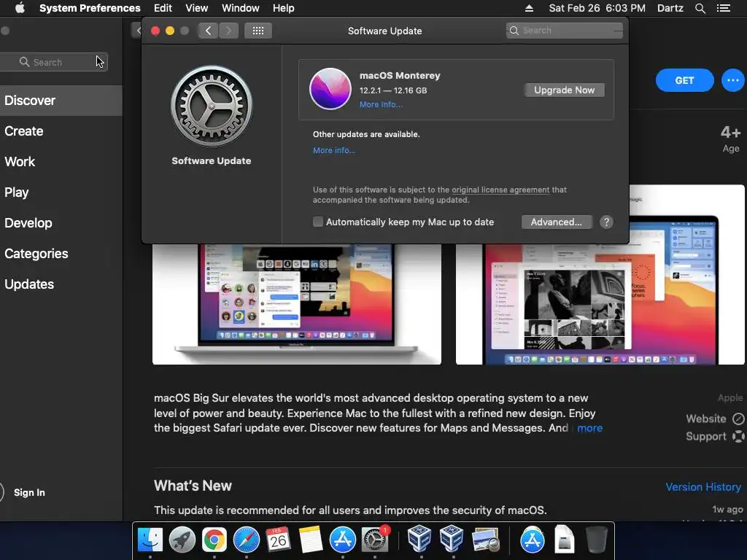Viewport: 747px width, 560px height.
Task: Open the MacBook Big Sur screenshot thumbnail
Action: (x=297, y=304)
